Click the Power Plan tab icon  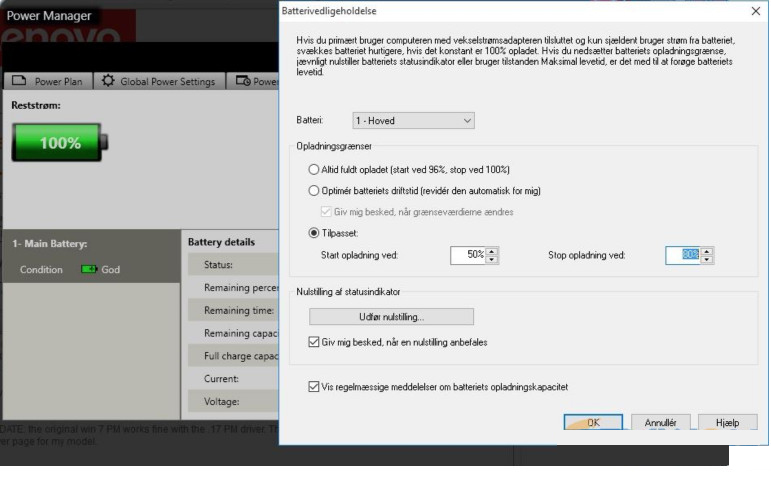20,81
